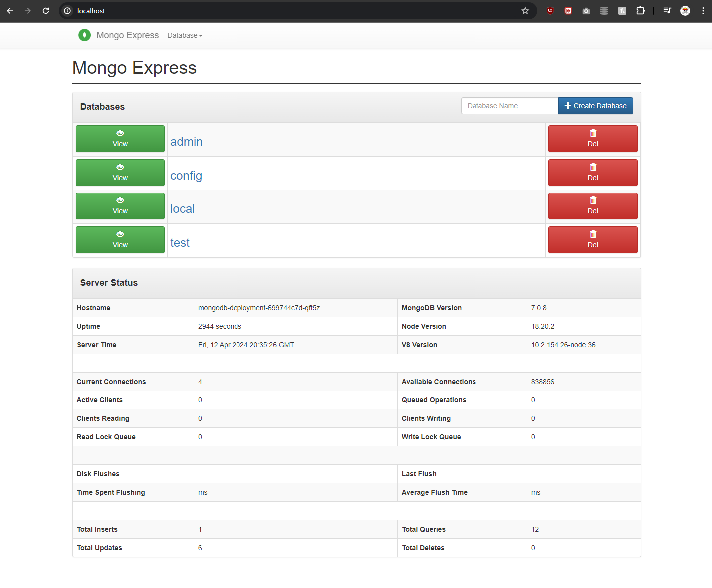This screenshot has height=588, width=712.
Task: Click the uptime value 2944 seconds
Action: pyautogui.click(x=220, y=326)
